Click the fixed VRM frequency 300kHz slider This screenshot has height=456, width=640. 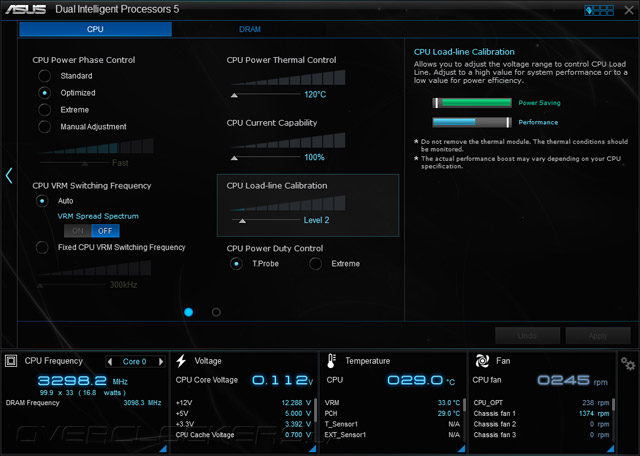tap(40, 285)
